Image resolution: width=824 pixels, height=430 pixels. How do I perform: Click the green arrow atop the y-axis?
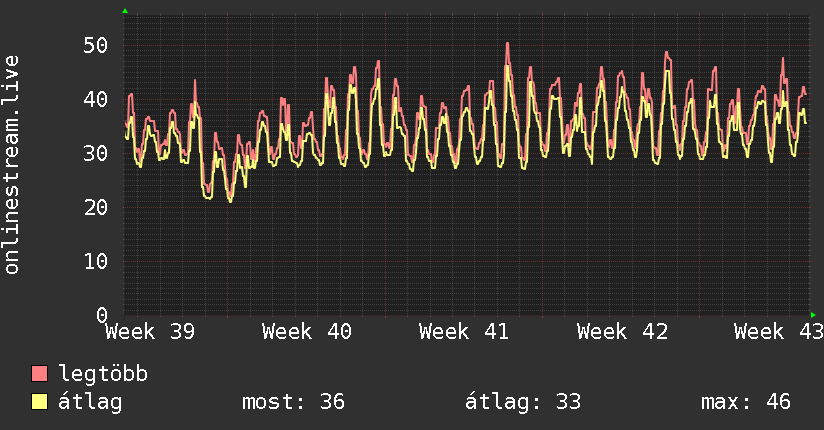coord(125,11)
